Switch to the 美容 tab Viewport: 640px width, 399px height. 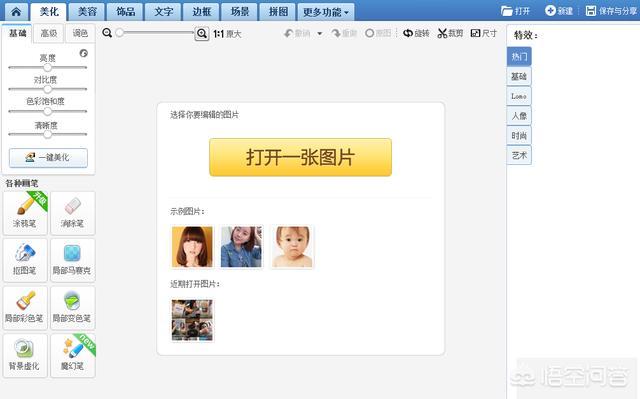pos(87,11)
